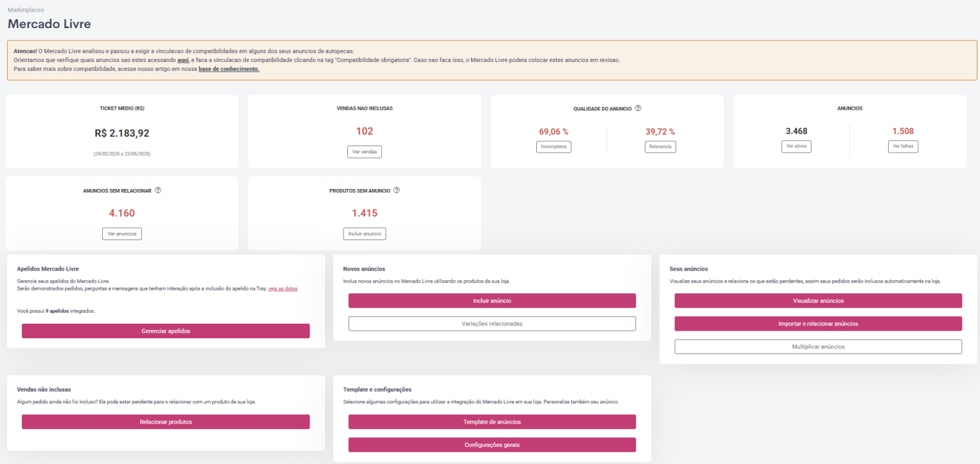
Task: Open help icon next to Qualidade do Anuncio
Action: coord(638,109)
